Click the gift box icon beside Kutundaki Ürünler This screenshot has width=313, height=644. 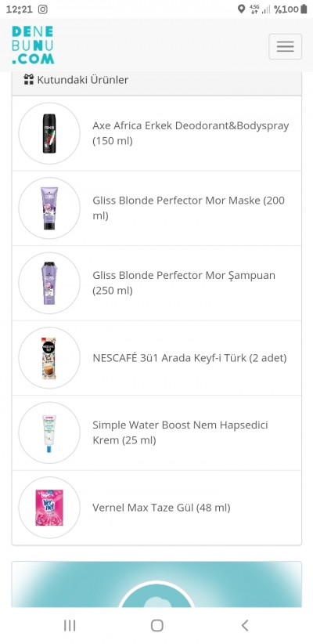point(29,79)
